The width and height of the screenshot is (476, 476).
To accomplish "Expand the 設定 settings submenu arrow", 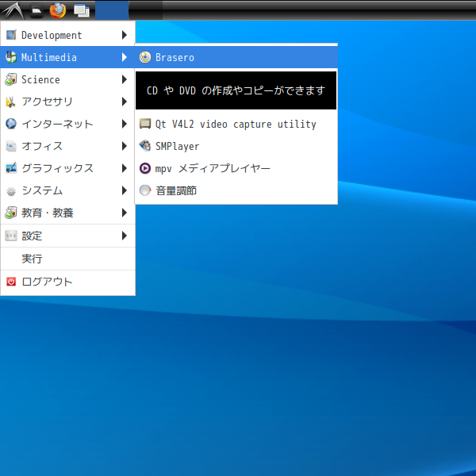I will coord(125,236).
